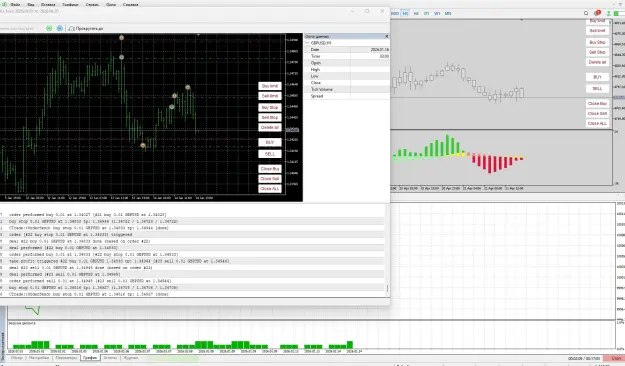The height and width of the screenshot is (366, 625).
Task: Click SELL on the black tester chart
Action: click(x=270, y=154)
